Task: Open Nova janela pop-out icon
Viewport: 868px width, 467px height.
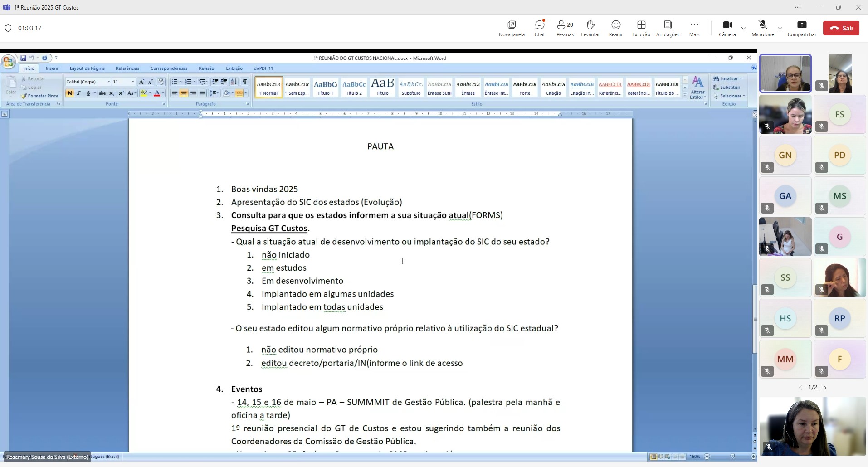Action: pos(512,28)
